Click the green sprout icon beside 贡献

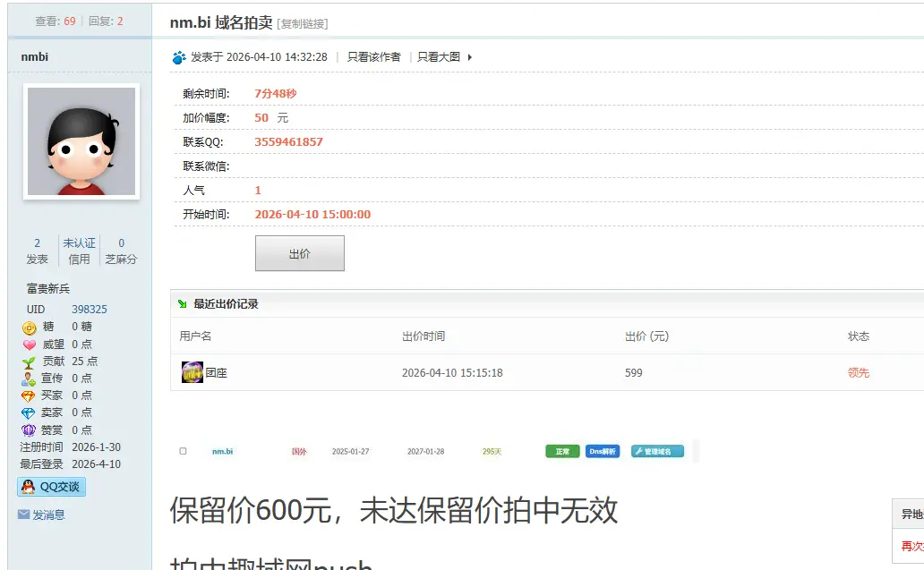(x=29, y=362)
